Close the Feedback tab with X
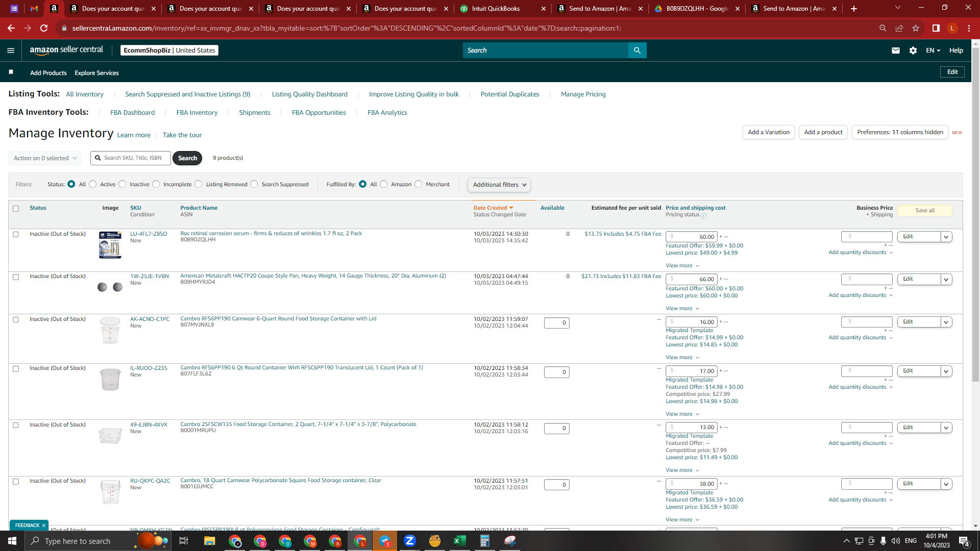This screenshot has height=551, width=980. pos(44,525)
